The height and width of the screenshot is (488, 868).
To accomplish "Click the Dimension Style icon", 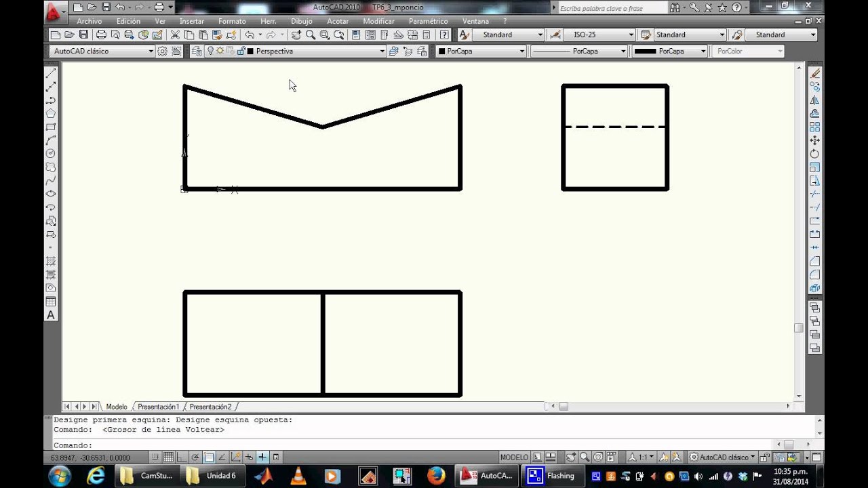I will tap(555, 35).
